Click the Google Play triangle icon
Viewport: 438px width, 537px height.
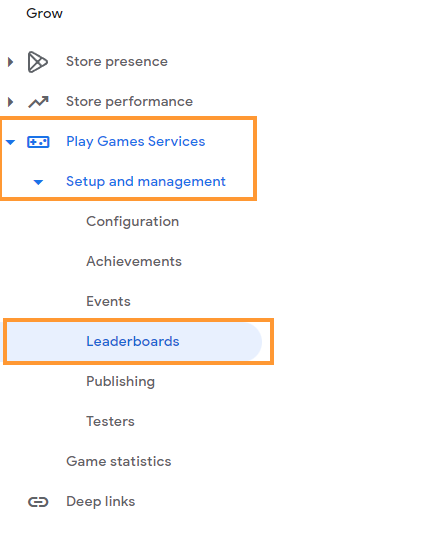37,62
